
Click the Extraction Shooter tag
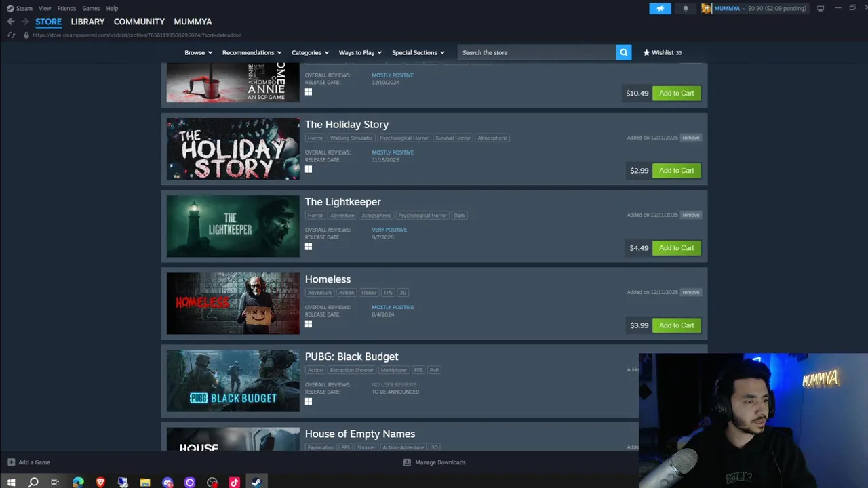(351, 369)
